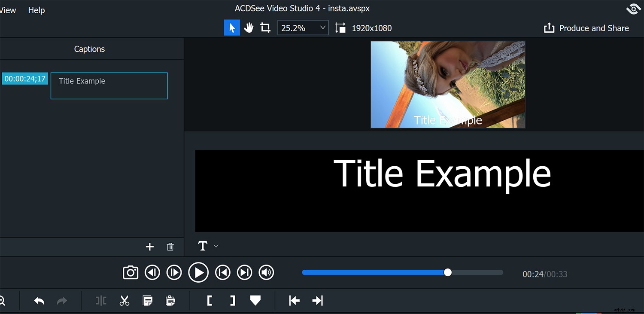Open the Help menu
Viewport: 644px width, 314px height.
pyautogui.click(x=36, y=10)
